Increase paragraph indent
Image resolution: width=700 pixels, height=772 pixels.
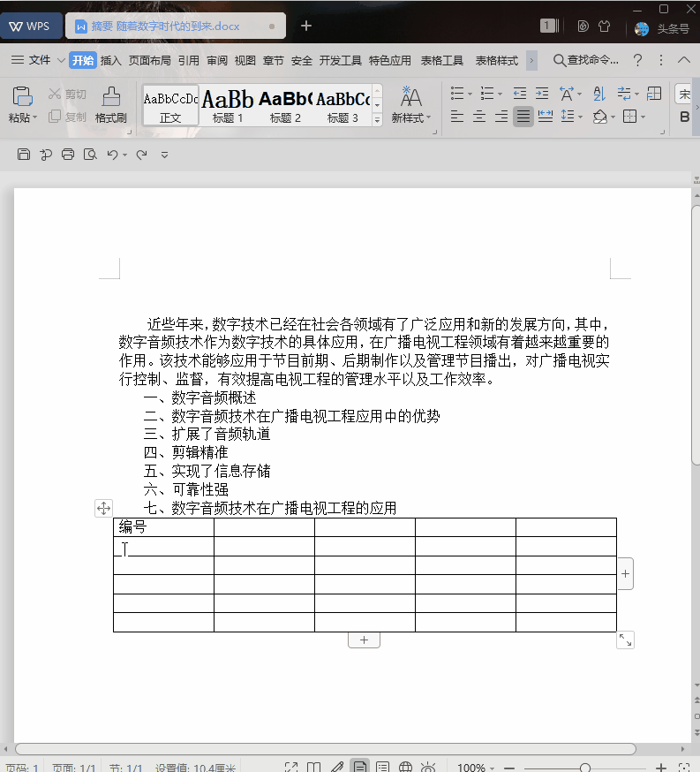point(542,93)
